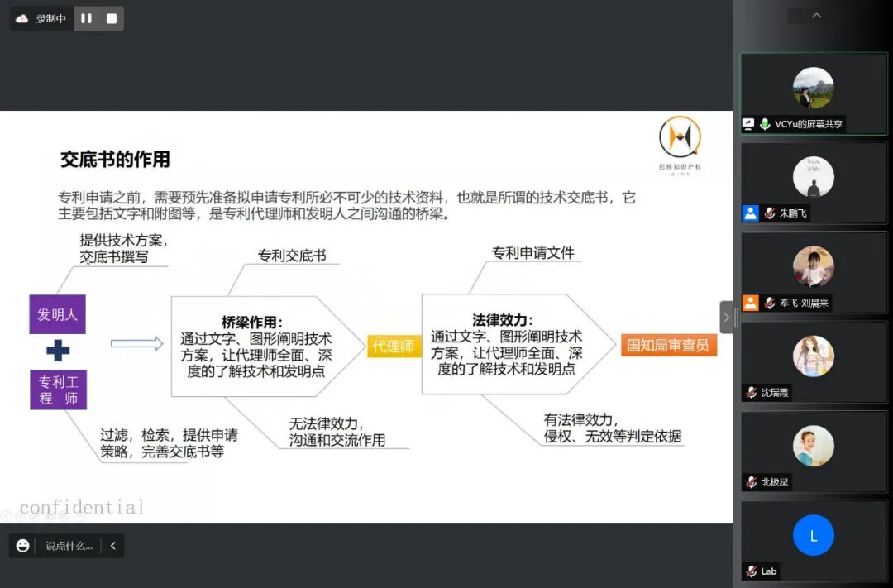
Task: Collapse the participant panel with the top chevron
Action: tap(815, 15)
